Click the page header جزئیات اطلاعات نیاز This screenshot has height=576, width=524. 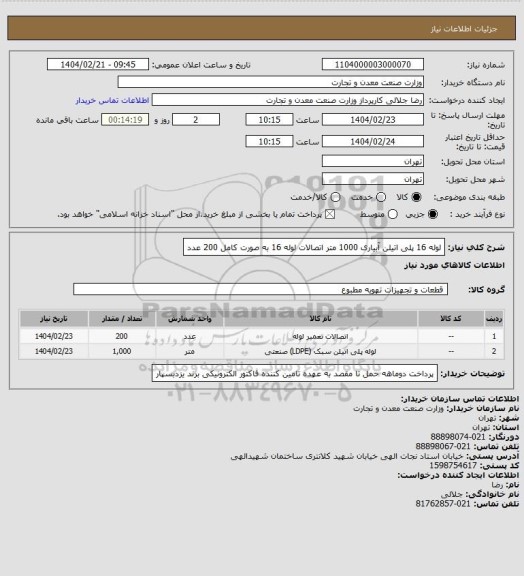(464, 29)
